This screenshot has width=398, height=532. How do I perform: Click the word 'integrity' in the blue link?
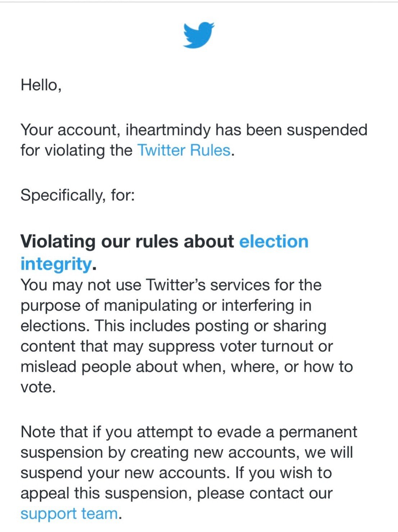[x=56, y=264]
